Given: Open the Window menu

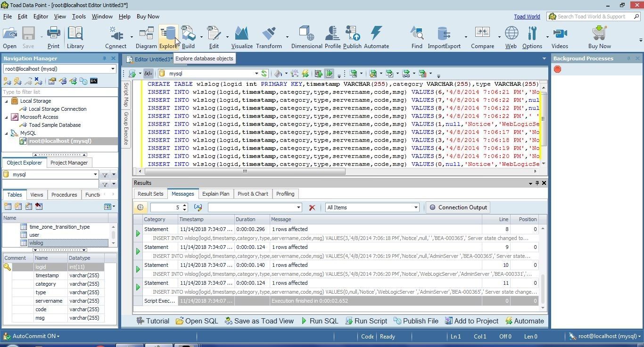Looking at the screenshot, I should pos(102,17).
